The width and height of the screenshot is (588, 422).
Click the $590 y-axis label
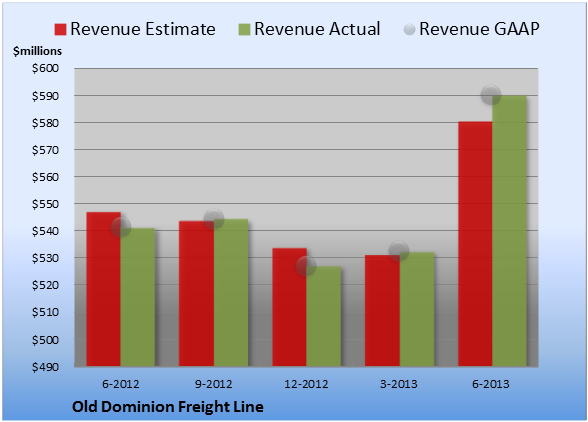pyautogui.click(x=45, y=96)
